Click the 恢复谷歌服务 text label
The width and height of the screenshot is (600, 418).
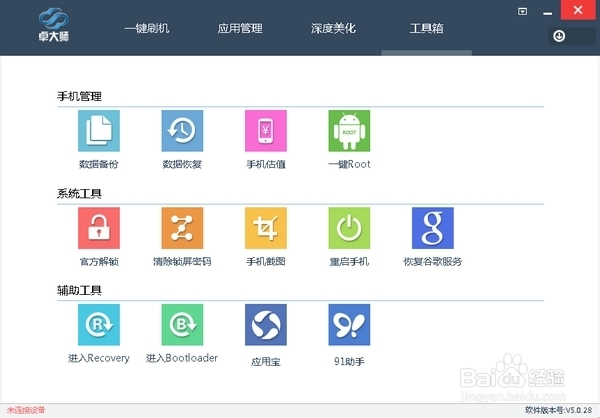click(432, 261)
